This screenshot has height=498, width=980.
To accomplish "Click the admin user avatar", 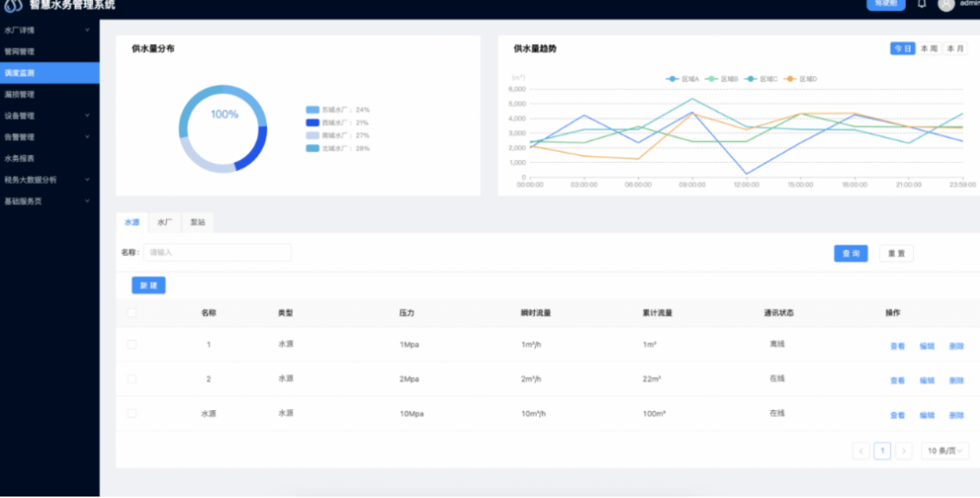I will pyautogui.click(x=946, y=4).
